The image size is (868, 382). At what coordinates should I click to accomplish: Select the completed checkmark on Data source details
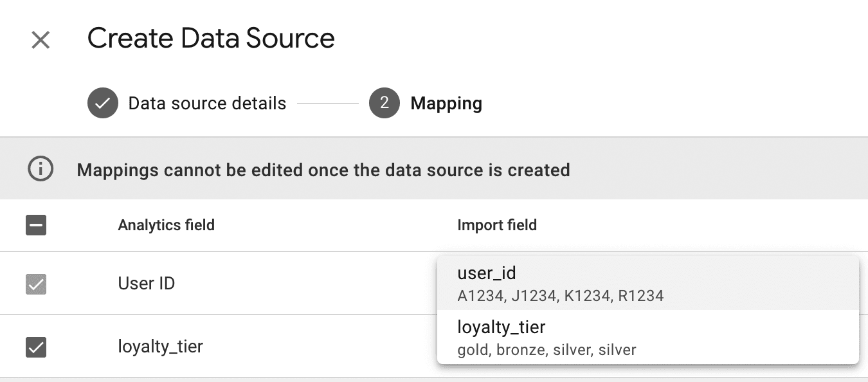point(103,102)
